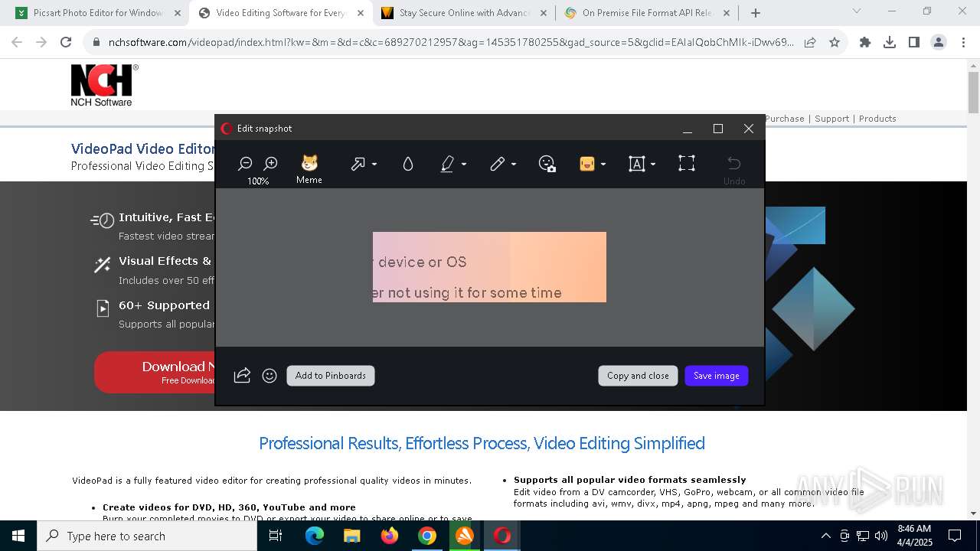This screenshot has width=980, height=551.
Task: Expand the highlighter options dropdown
Action: click(464, 165)
